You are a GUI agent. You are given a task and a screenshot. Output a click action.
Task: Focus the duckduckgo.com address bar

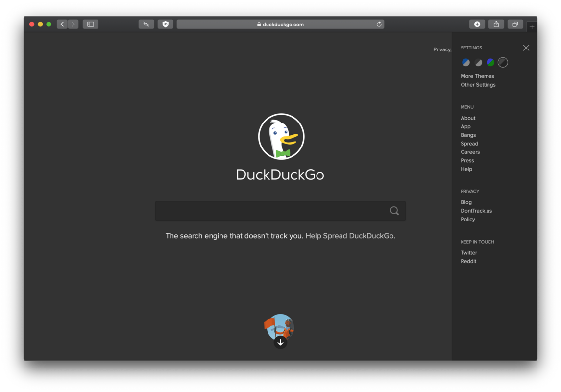pos(280,24)
